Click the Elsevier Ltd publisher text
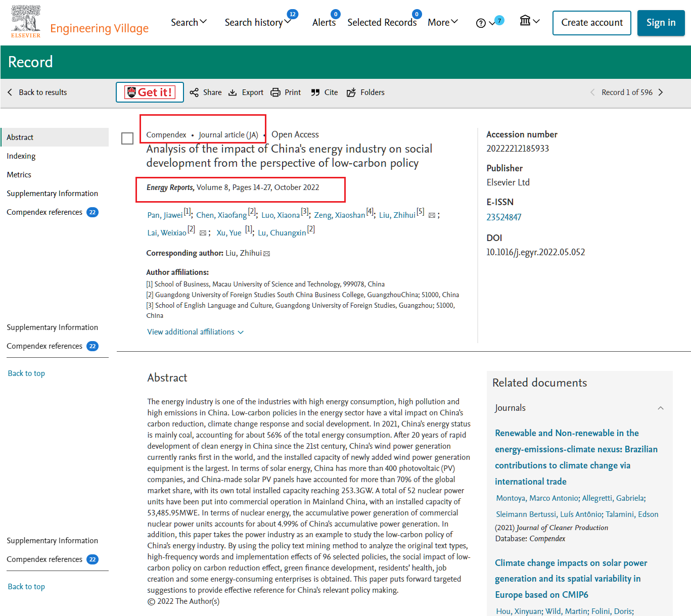 click(508, 182)
